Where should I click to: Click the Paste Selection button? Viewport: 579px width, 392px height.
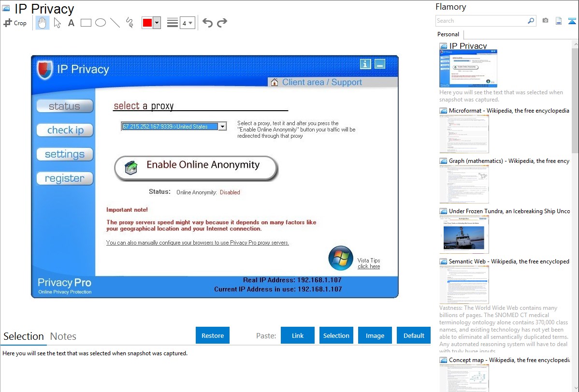[336, 335]
